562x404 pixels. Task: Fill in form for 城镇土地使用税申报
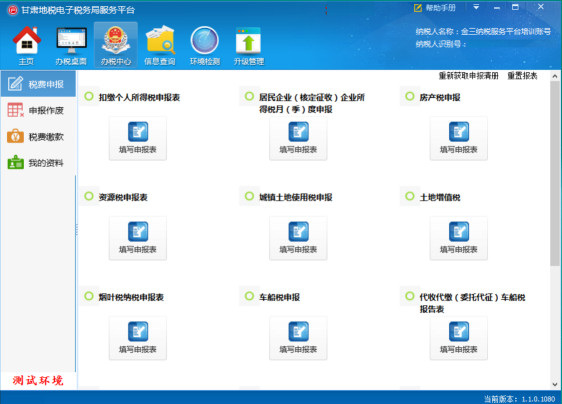(x=298, y=238)
